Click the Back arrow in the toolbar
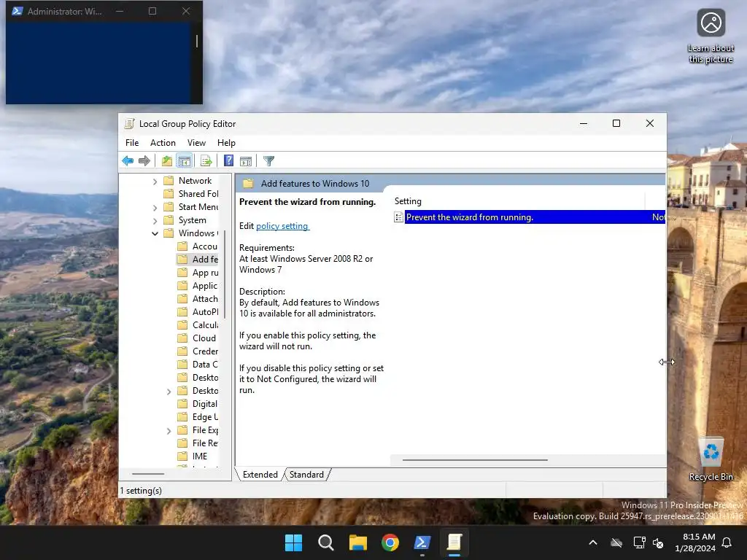747x560 pixels. click(128, 161)
